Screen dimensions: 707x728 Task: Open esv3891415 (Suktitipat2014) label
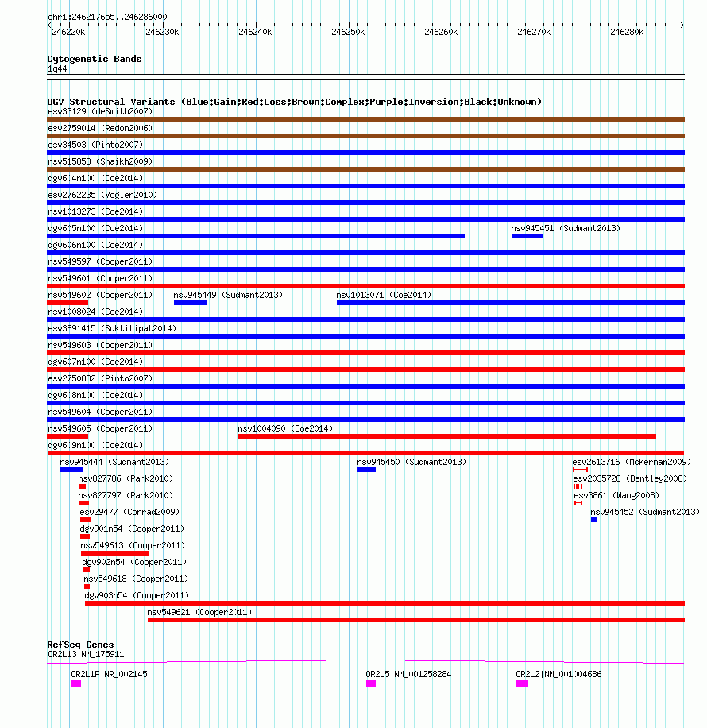click(112, 329)
